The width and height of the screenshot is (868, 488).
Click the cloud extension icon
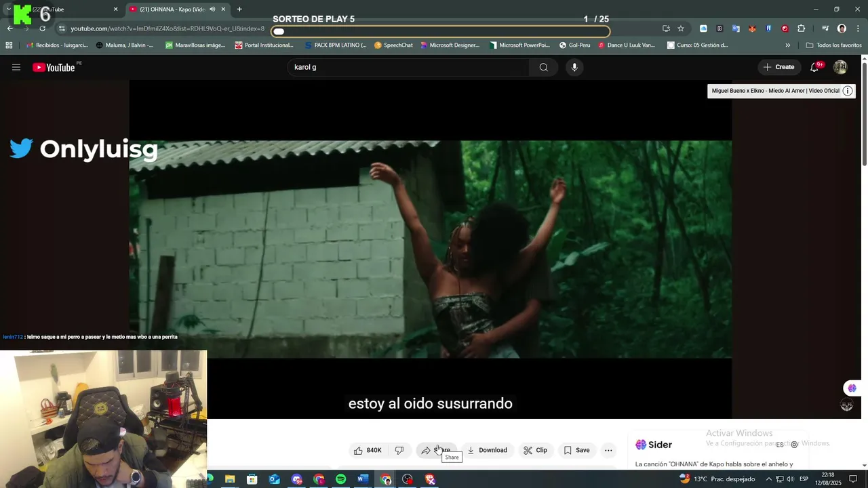(x=703, y=28)
